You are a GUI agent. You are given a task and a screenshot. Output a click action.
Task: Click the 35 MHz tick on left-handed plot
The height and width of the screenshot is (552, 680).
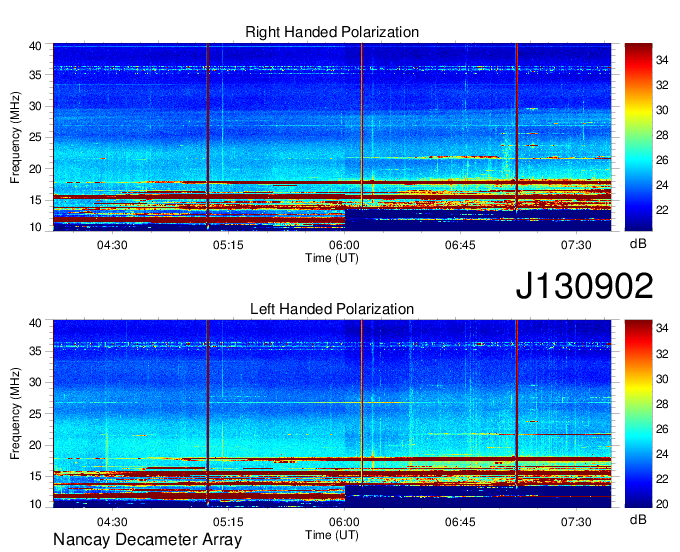[x=36, y=351]
